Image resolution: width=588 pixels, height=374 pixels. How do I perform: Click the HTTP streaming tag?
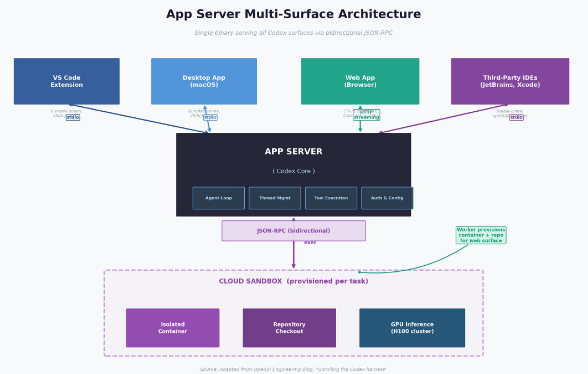pyautogui.click(x=366, y=115)
